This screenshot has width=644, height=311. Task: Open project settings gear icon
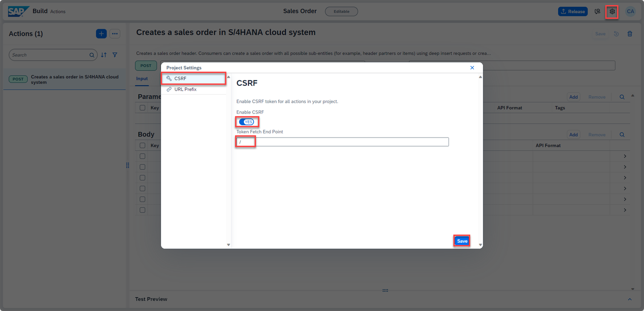pyautogui.click(x=612, y=12)
